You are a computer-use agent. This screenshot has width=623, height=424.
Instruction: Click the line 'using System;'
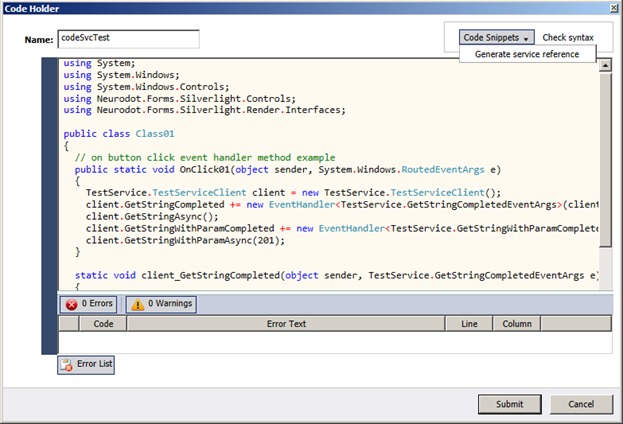tap(99, 63)
